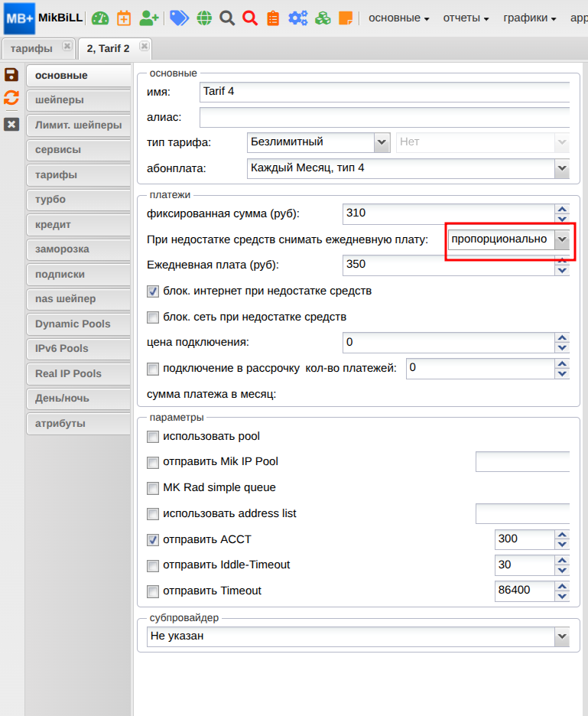This screenshot has height=716, width=588.
Task: Close the тарифы tab
Action: [x=67, y=46]
